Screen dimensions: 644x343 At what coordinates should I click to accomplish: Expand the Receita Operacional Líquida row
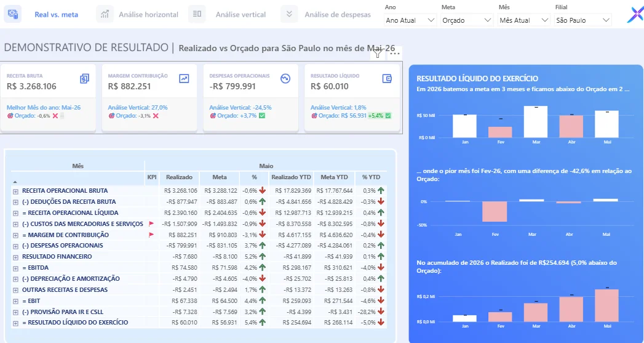tap(15, 214)
